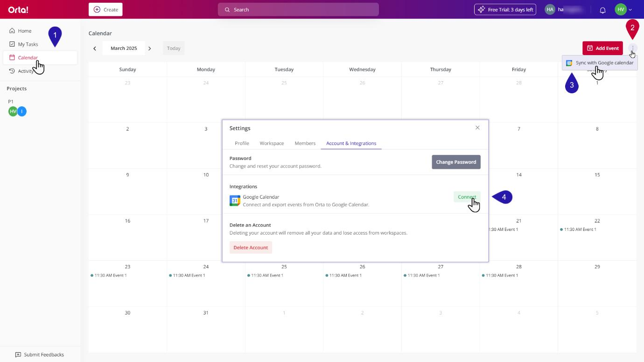This screenshot has width=644, height=362.
Task: Connect Google Calendar integration
Action: 467,197
